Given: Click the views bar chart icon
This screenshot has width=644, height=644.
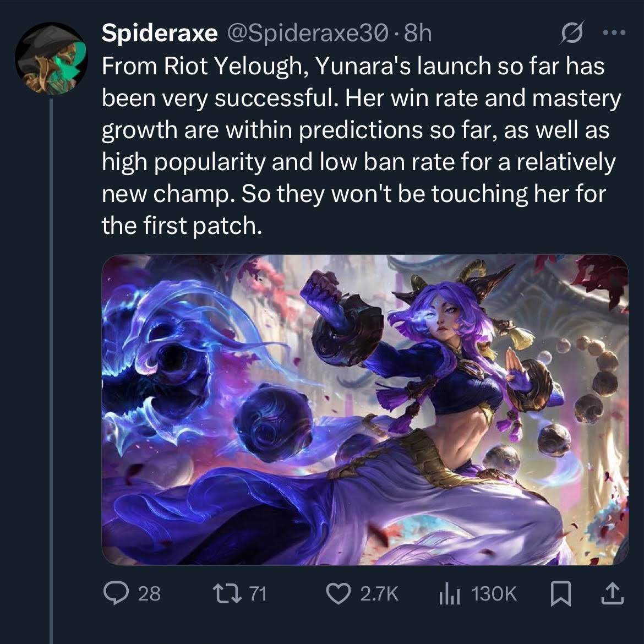Looking at the screenshot, I should (x=449, y=593).
